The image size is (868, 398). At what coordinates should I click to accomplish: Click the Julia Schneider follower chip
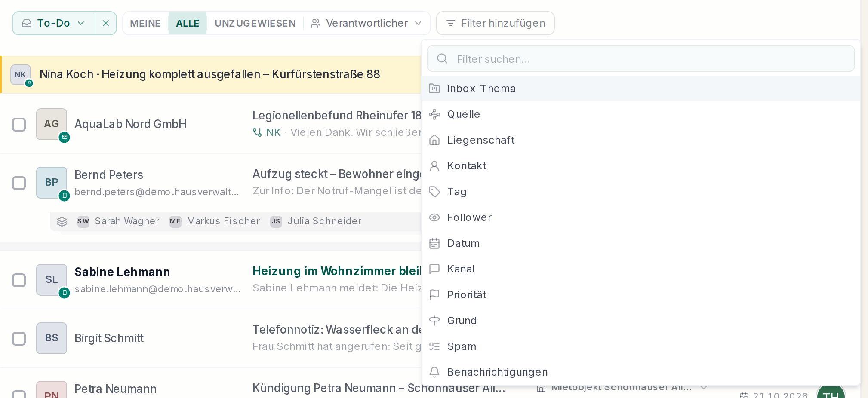316,221
